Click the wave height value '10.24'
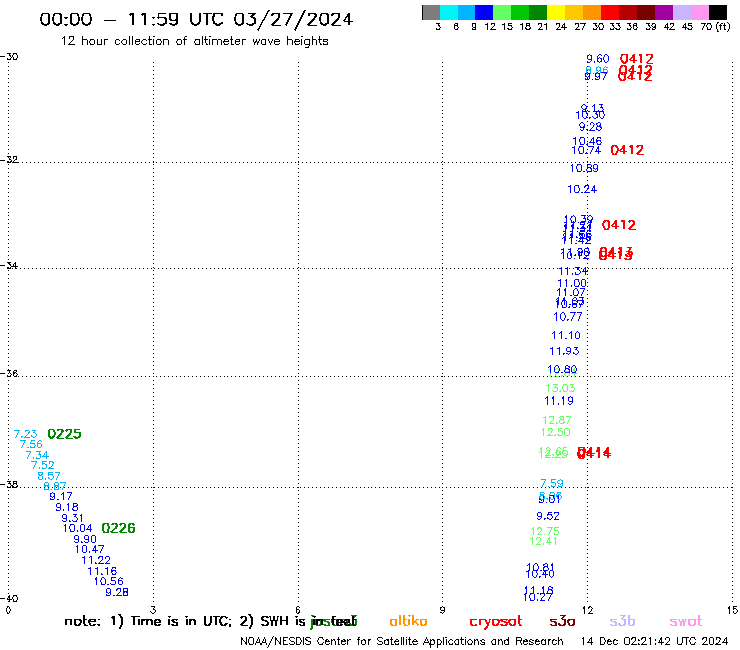Screen dimensions: 740x650 [x=582, y=189]
